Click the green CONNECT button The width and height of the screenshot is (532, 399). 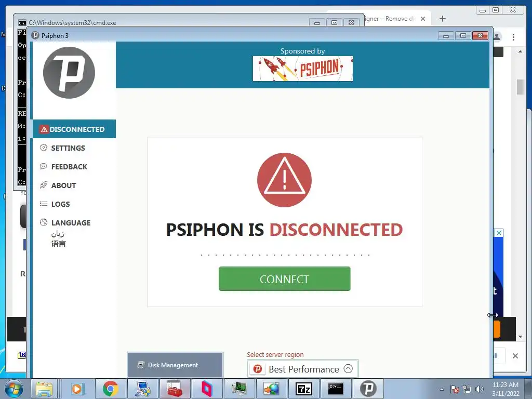tap(284, 279)
